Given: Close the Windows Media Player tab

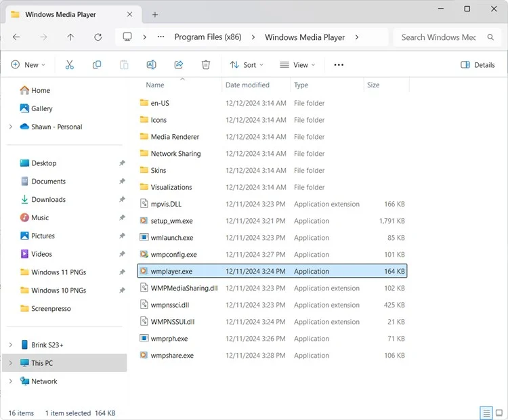Looking at the screenshot, I should click(129, 14).
